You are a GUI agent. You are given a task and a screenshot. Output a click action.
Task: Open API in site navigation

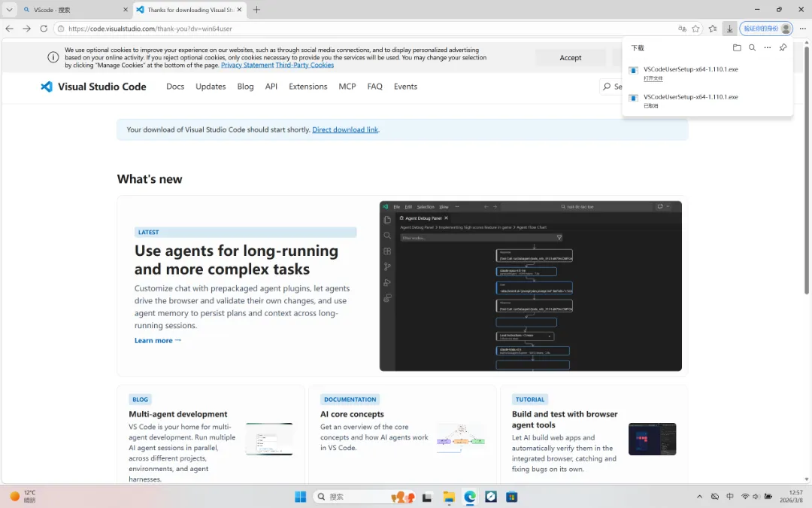271,87
